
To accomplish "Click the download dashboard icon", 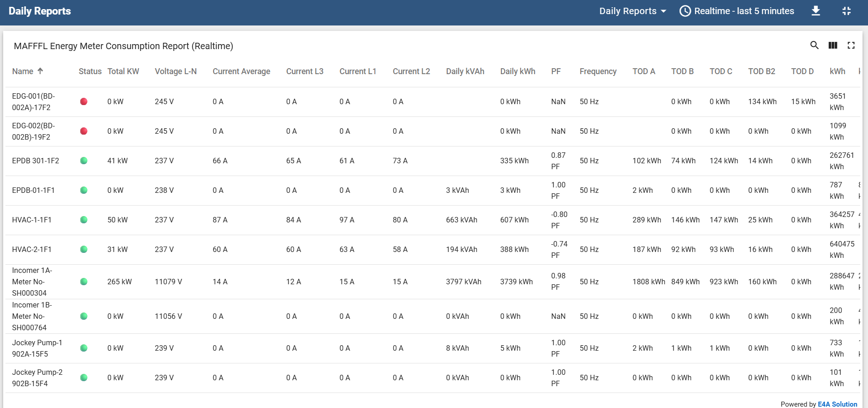I will tap(816, 11).
